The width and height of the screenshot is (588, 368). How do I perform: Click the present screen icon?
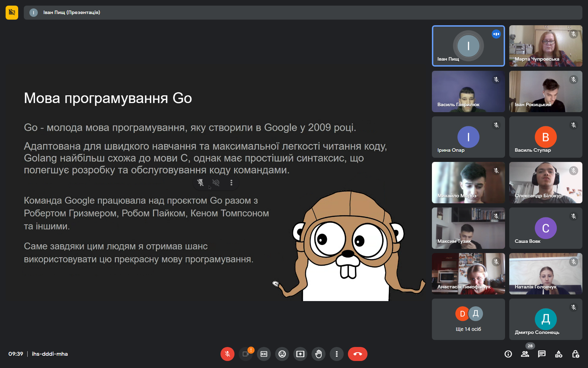click(x=300, y=354)
